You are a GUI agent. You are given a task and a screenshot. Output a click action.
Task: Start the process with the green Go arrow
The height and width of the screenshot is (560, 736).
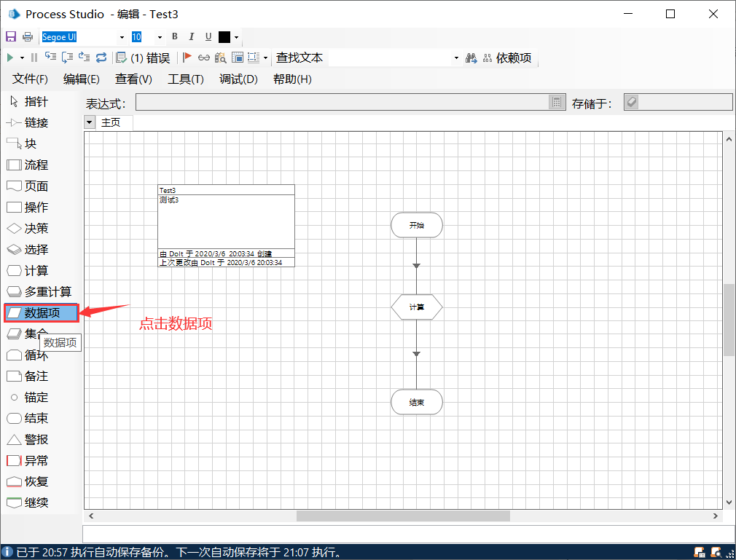(10, 58)
